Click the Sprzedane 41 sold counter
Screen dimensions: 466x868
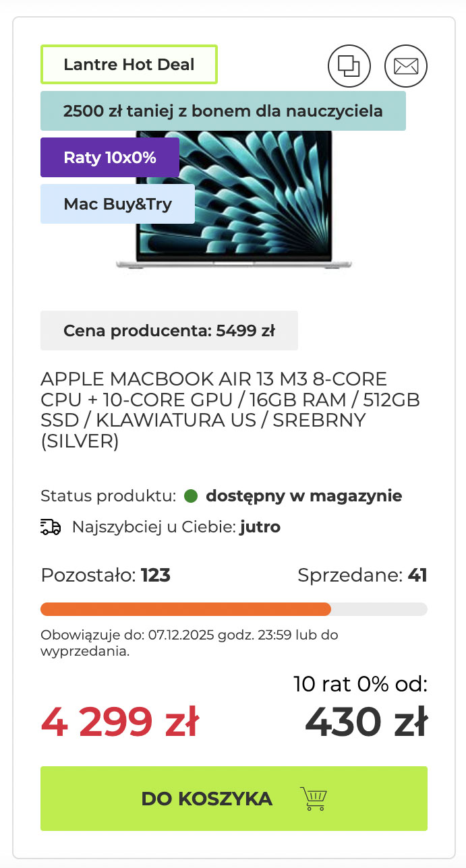[362, 576]
